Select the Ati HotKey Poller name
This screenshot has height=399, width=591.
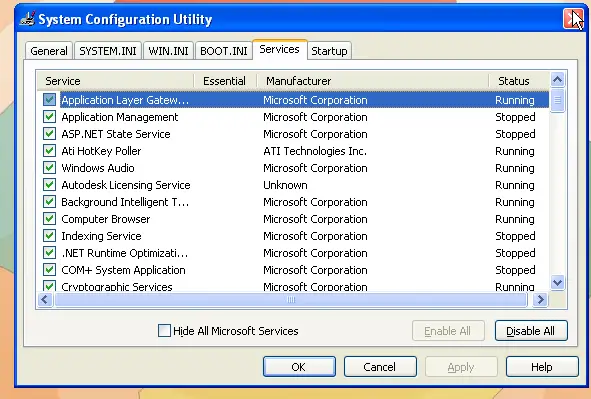coord(101,151)
